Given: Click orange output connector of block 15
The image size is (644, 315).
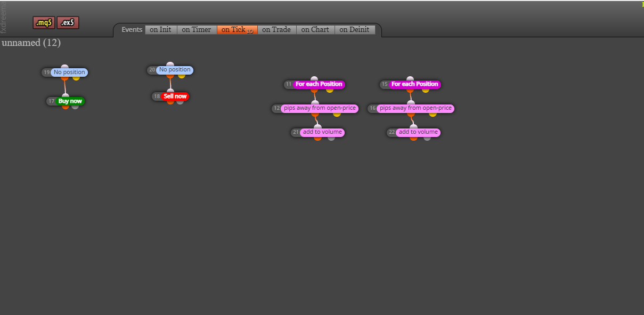Looking at the screenshot, I should pos(410,90).
